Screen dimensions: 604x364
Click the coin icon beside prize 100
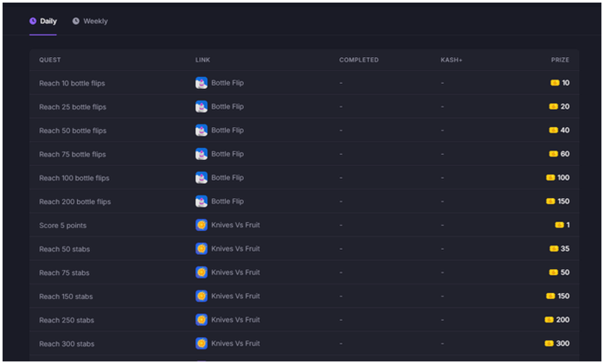tap(550, 178)
